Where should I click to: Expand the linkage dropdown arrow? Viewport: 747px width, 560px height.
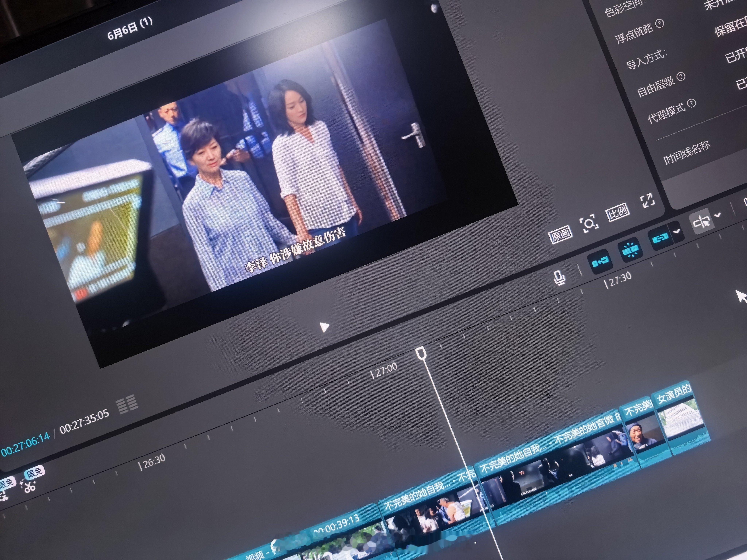(x=677, y=231)
